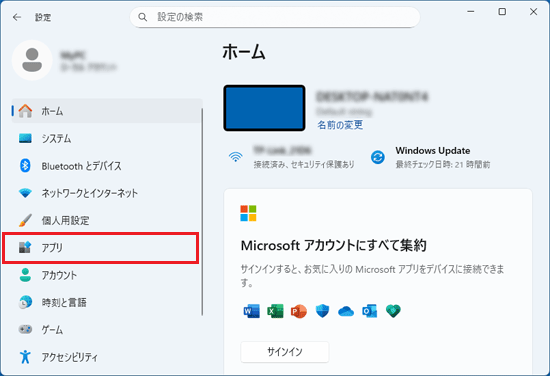This screenshot has height=376, width=550.
Task: Open ネットワークとインターネット settings
Action: click(89, 193)
